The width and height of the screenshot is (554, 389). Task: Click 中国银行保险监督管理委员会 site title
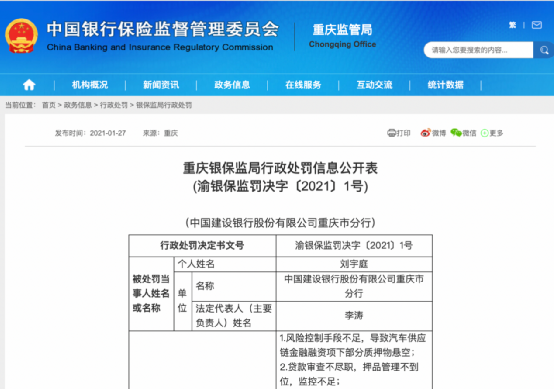[x=163, y=29]
